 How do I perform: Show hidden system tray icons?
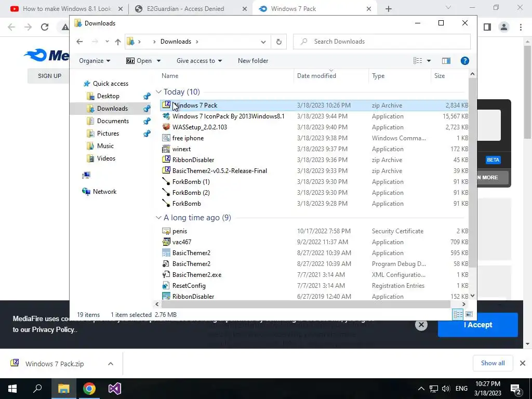(x=421, y=389)
